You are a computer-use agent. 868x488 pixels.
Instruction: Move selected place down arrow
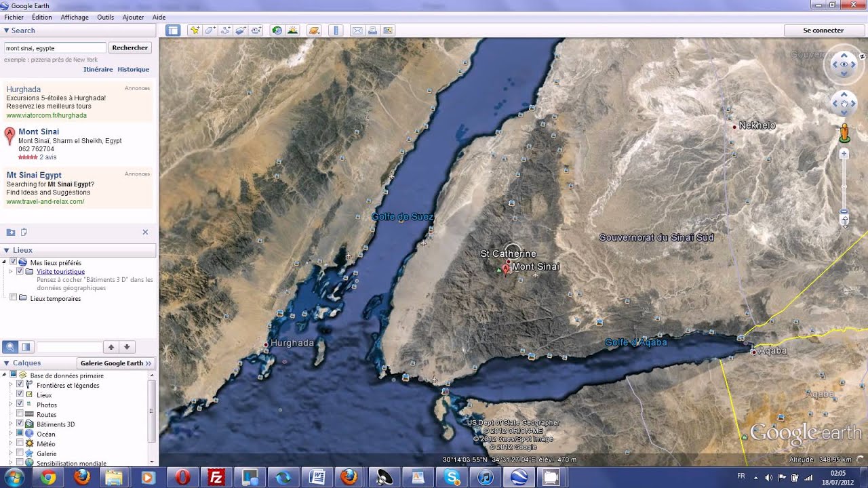pyautogui.click(x=127, y=347)
